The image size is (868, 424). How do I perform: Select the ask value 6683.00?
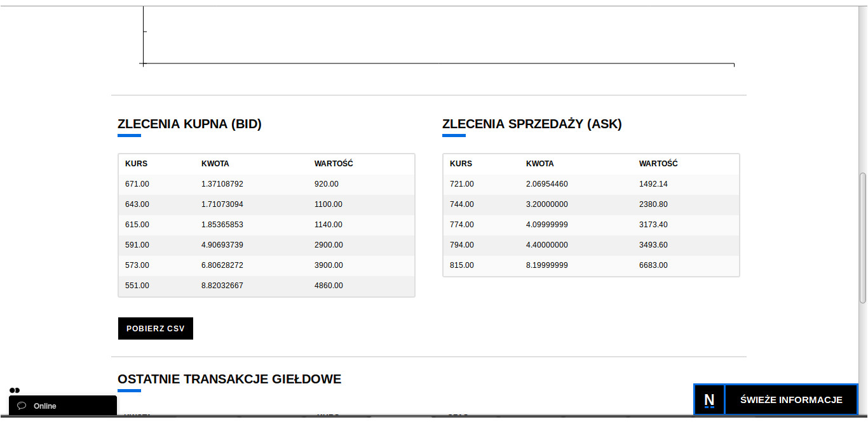(653, 265)
